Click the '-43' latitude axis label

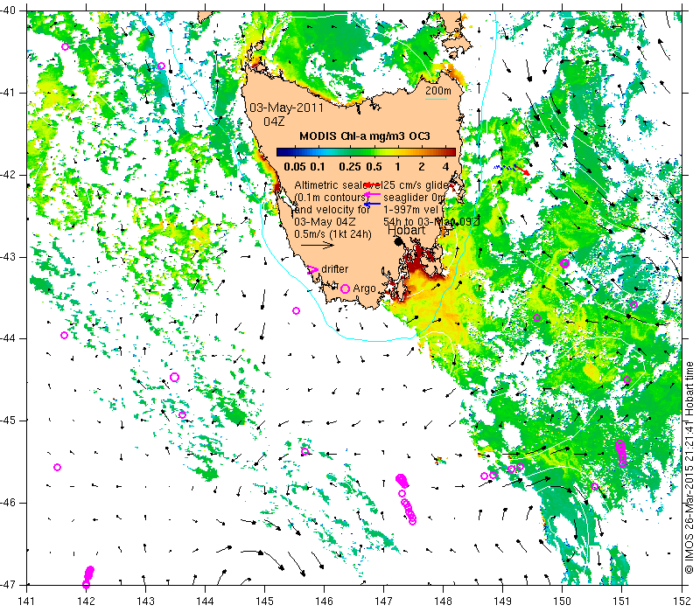click(8, 257)
